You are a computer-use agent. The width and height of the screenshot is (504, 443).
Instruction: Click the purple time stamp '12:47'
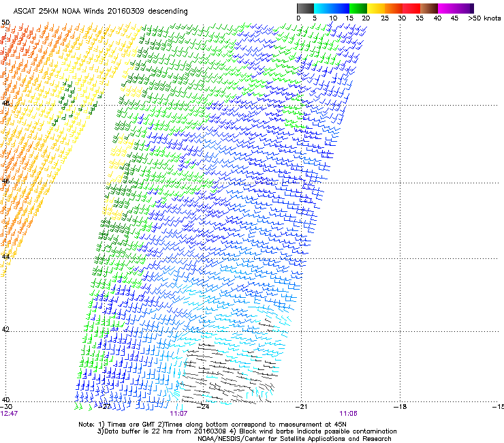(9, 414)
